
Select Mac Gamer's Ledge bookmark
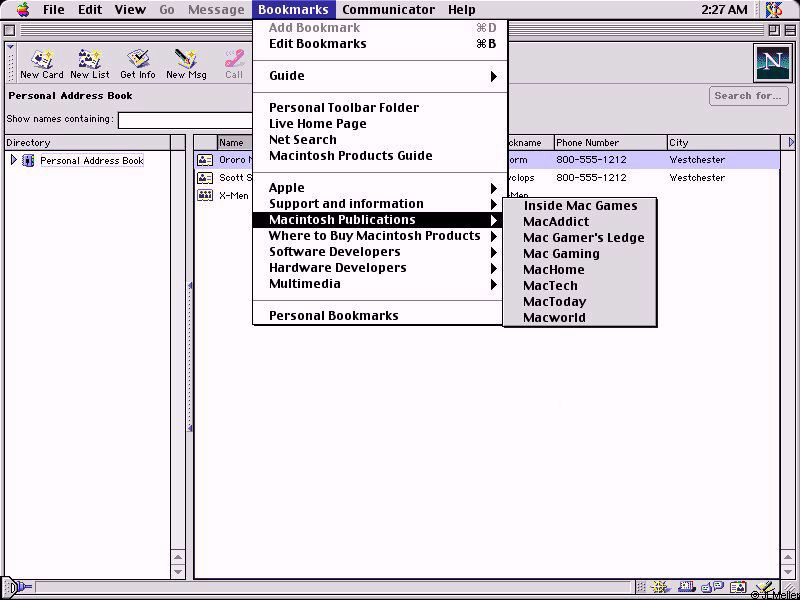pos(580,238)
